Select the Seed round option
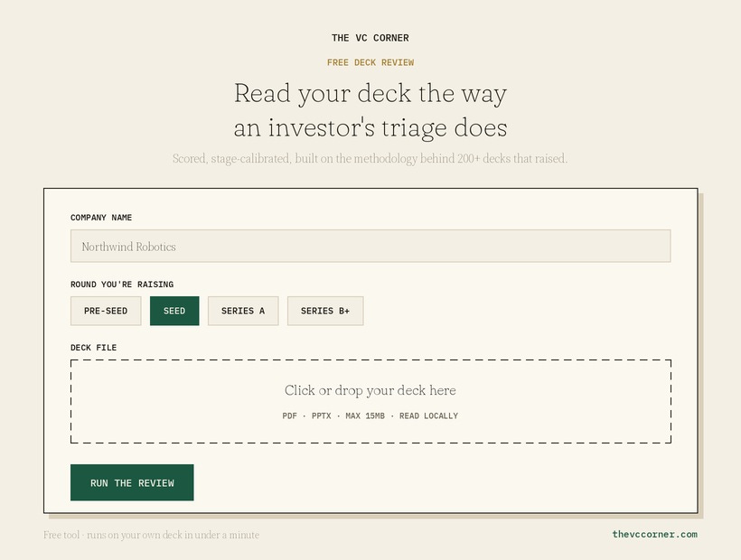Image resolution: width=741 pixels, height=560 pixels. [174, 311]
